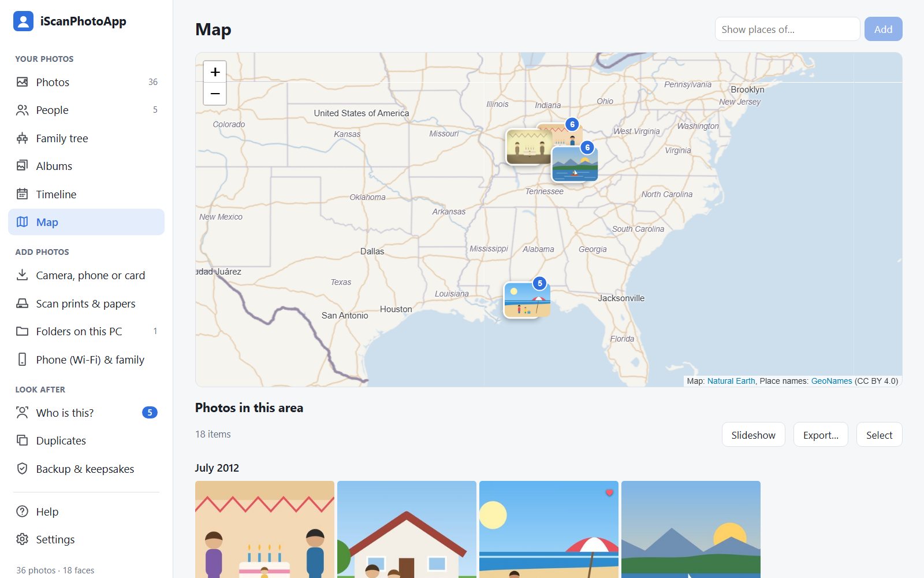Go to the People section label
The height and width of the screenshot is (578, 924).
pyautogui.click(x=52, y=110)
